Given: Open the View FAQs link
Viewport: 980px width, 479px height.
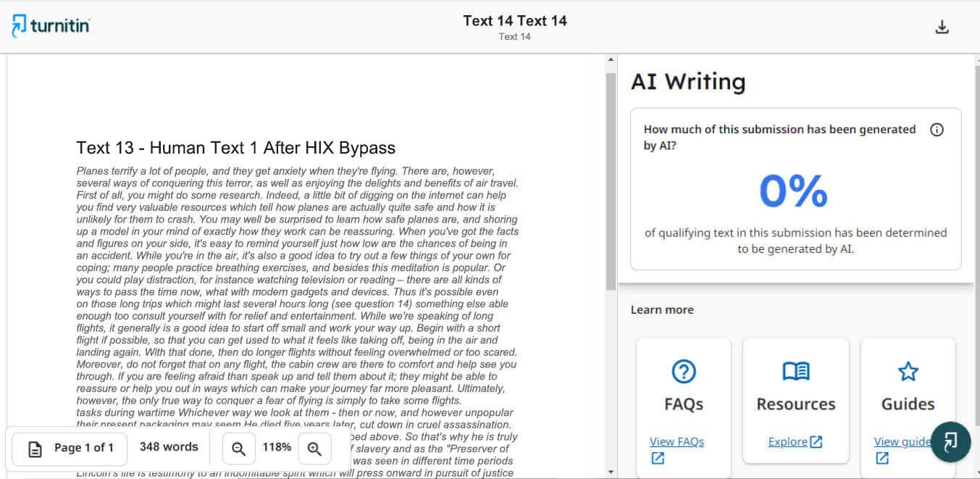Looking at the screenshot, I should coord(677,441).
